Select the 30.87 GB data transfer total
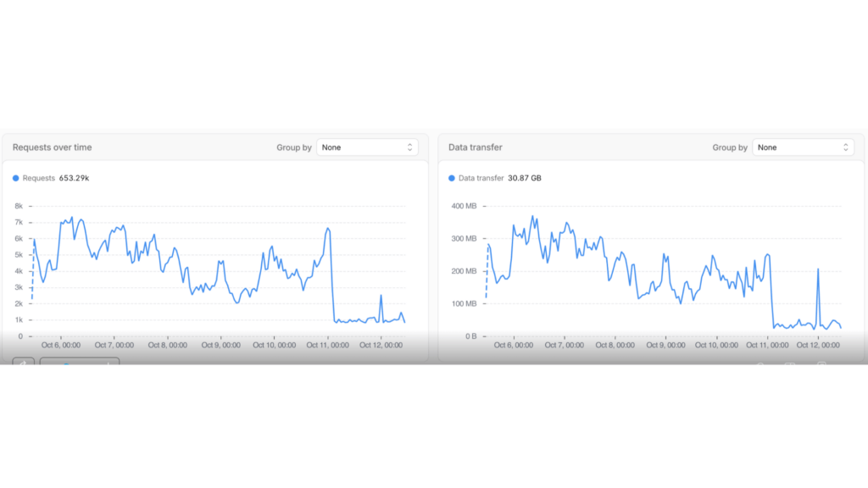This screenshot has height=488, width=868. click(x=524, y=178)
